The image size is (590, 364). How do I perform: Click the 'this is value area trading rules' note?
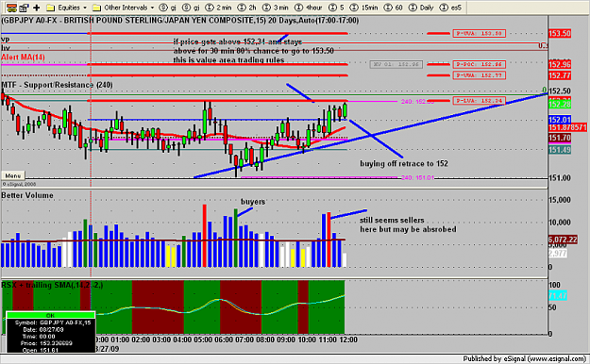coord(228,60)
